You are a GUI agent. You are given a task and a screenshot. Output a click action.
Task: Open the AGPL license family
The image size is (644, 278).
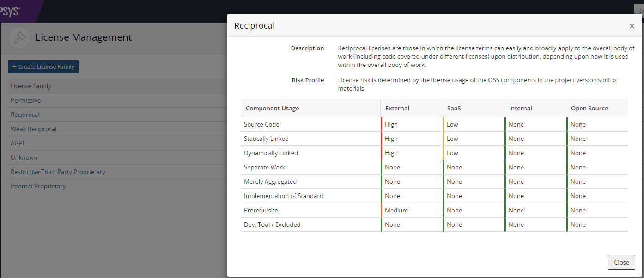(x=18, y=143)
